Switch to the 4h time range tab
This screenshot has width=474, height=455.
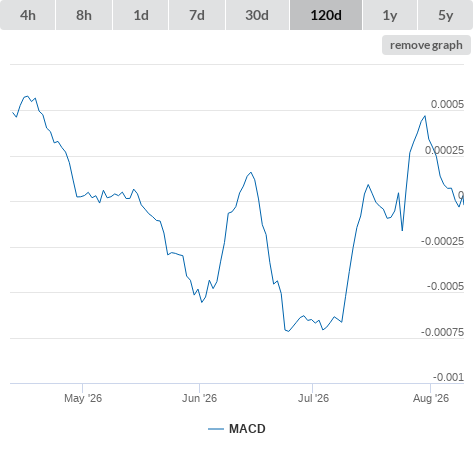[x=28, y=15]
